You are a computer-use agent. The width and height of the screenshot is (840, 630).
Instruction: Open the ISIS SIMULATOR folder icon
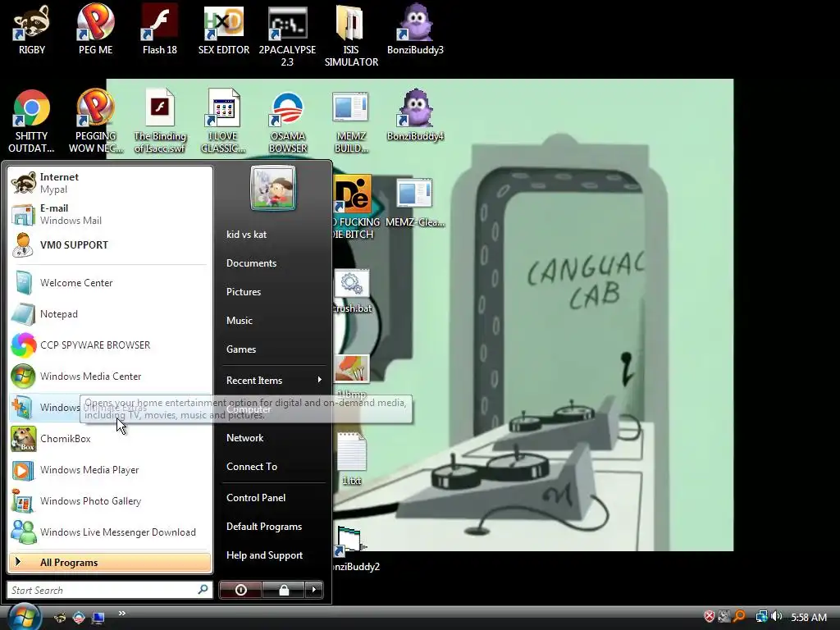(x=351, y=36)
